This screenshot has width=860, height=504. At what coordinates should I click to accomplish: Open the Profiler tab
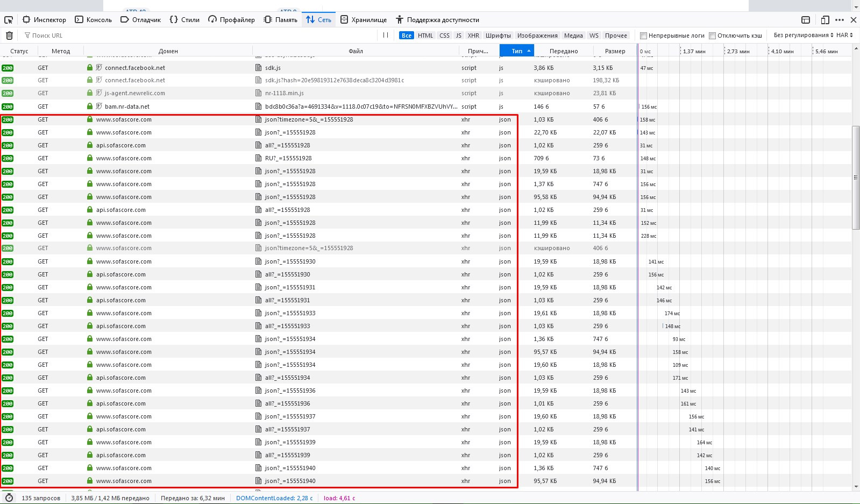[x=231, y=20]
